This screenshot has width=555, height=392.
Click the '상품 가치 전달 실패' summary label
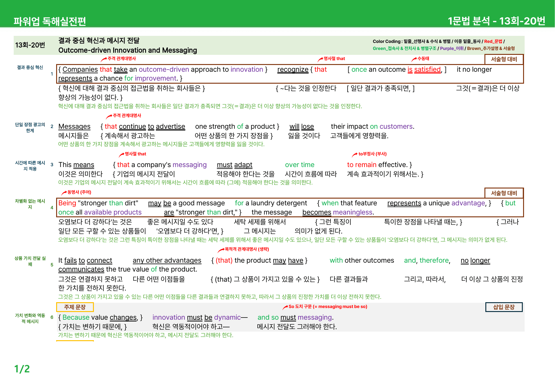click(x=30, y=261)
